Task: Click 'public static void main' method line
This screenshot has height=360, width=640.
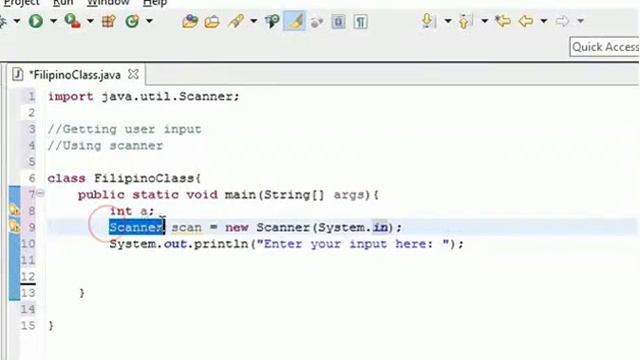Action: point(229,195)
